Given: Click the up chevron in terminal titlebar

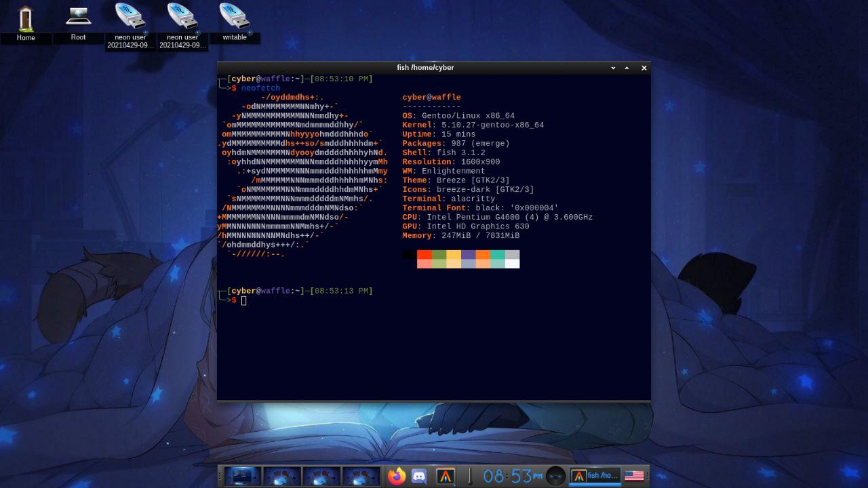Looking at the screenshot, I should [627, 68].
